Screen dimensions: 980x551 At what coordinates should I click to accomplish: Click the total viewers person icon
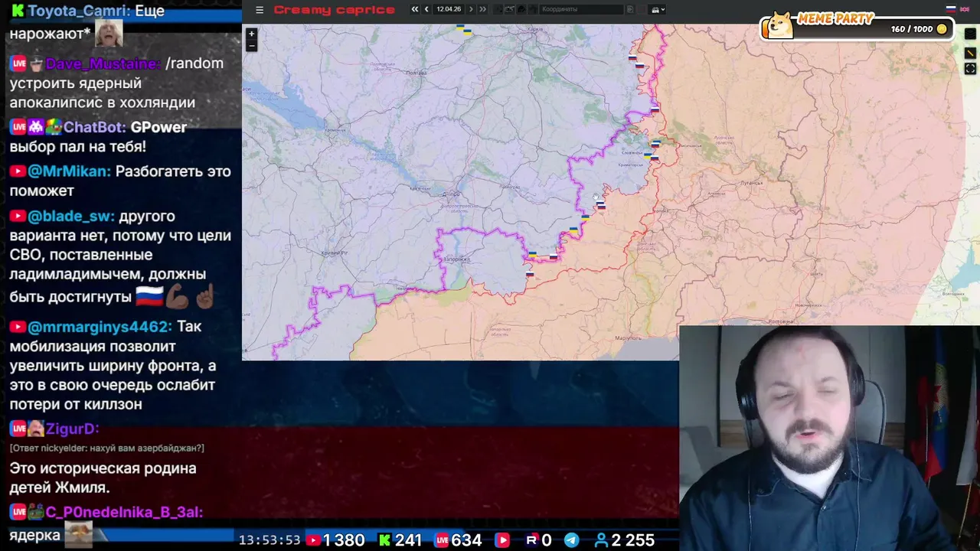pos(601,540)
